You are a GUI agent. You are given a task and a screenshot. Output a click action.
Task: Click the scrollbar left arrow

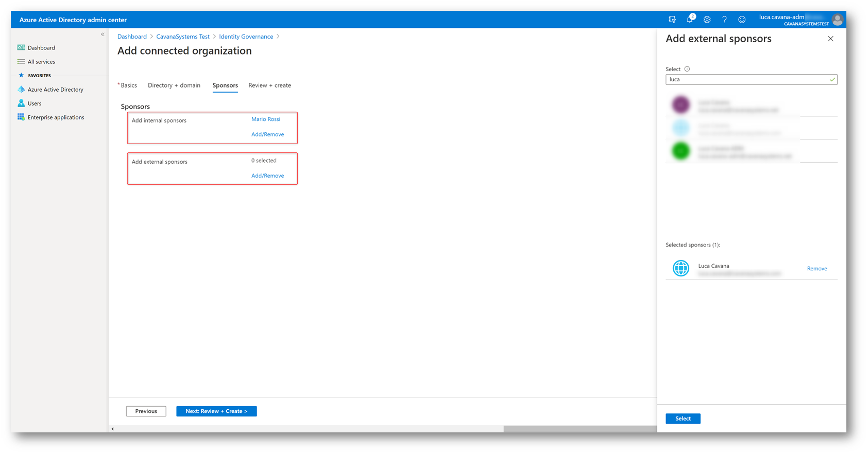pyautogui.click(x=112, y=429)
